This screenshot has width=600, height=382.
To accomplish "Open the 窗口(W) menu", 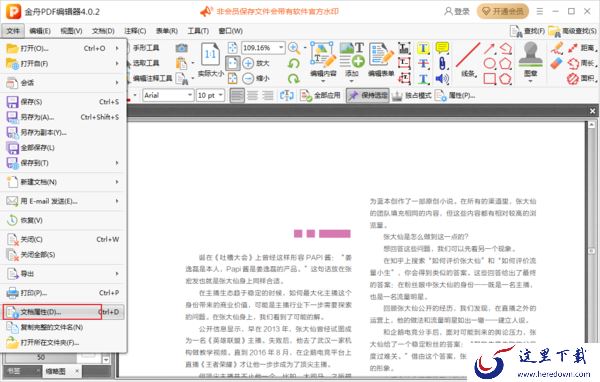I will (230, 31).
